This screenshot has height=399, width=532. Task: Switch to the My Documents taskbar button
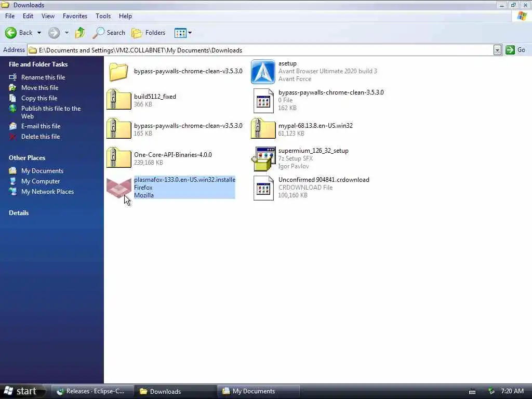coord(259,391)
